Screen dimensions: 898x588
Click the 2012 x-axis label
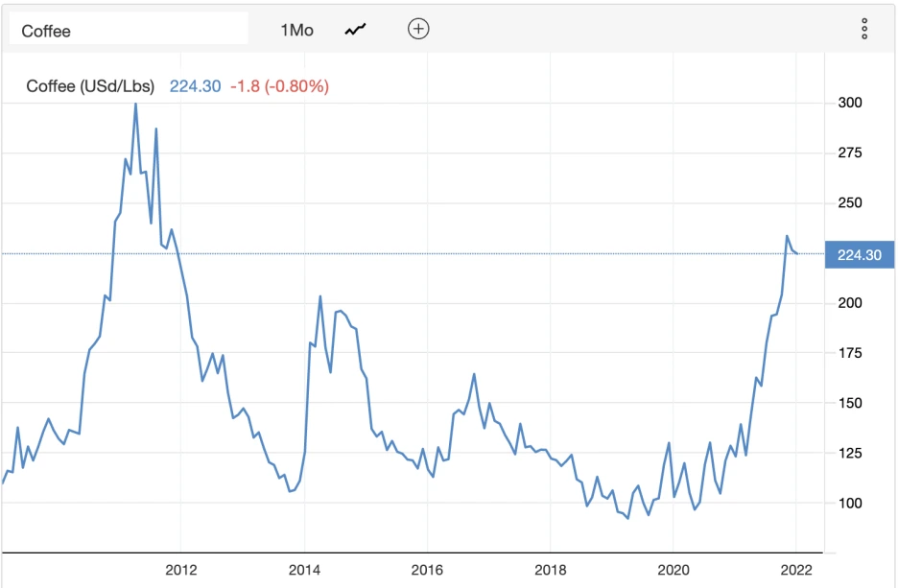tap(181, 570)
